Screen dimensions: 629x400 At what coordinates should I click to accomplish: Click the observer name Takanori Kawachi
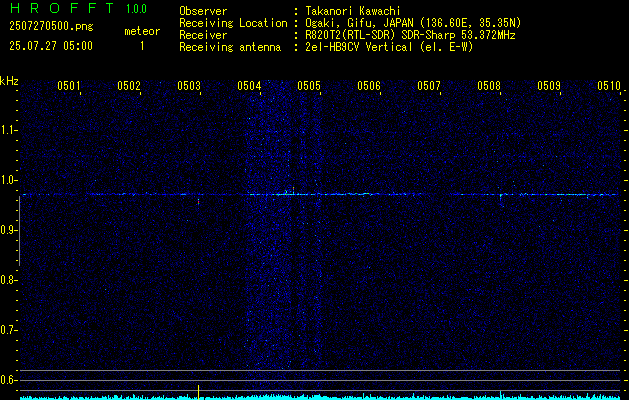coord(353,11)
